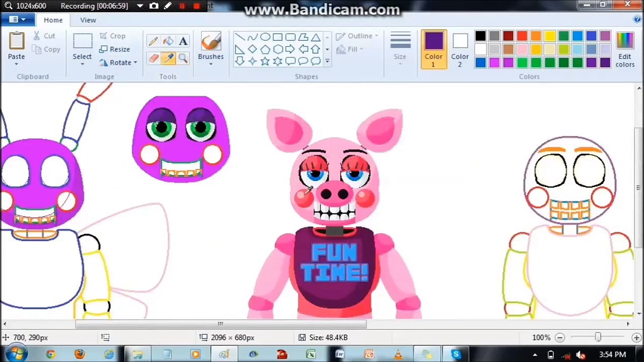Open the Paint application menu button
The image size is (644, 362).
[x=17, y=20]
